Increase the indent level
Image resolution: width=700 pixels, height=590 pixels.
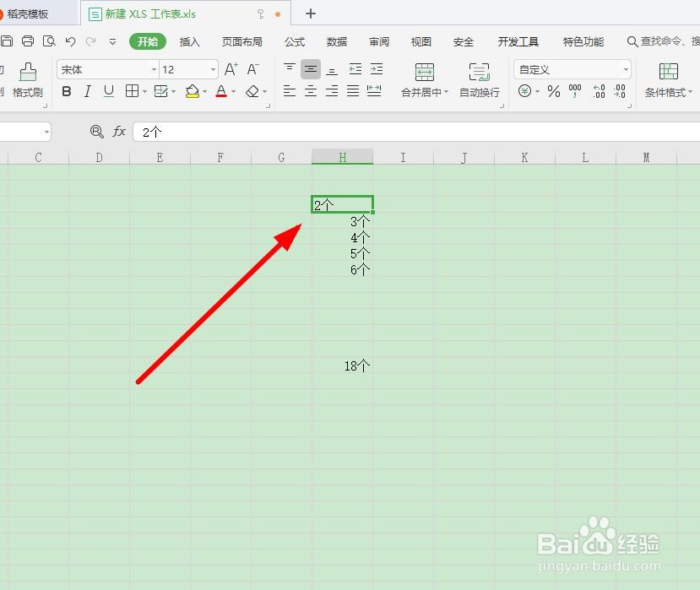[x=377, y=69]
